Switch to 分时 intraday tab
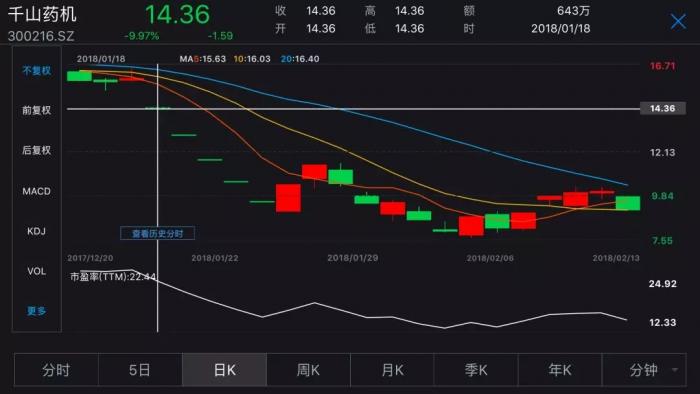Screen dimensions: 700x394 (x=56, y=370)
